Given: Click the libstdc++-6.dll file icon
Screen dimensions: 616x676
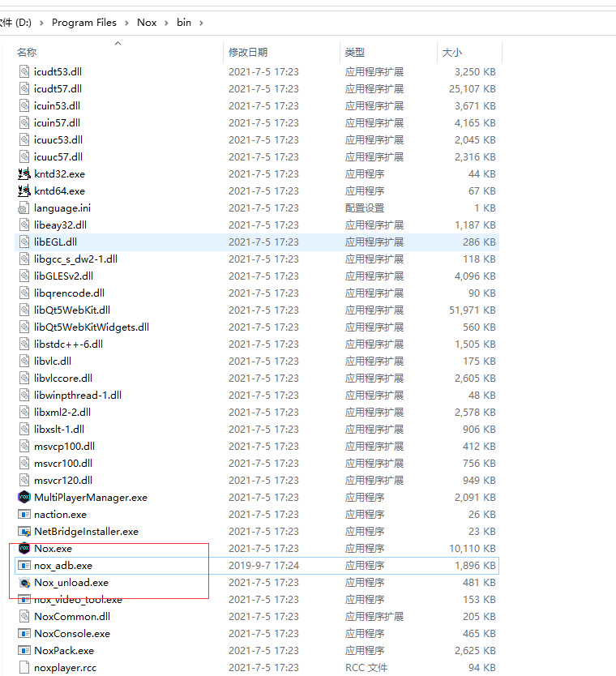Looking at the screenshot, I should point(24,344).
